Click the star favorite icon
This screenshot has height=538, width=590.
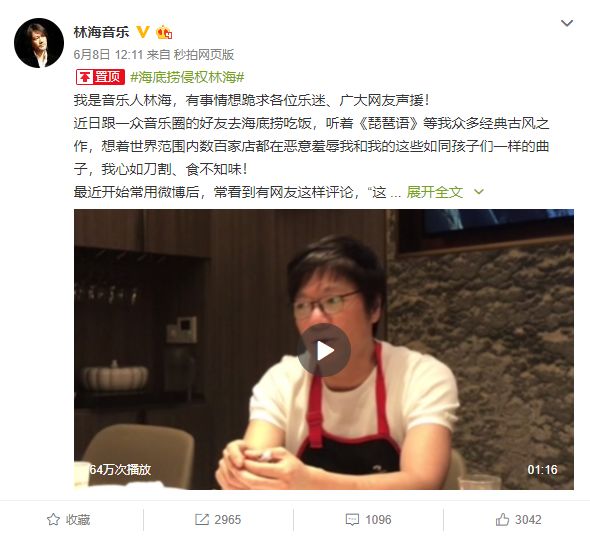point(53,520)
